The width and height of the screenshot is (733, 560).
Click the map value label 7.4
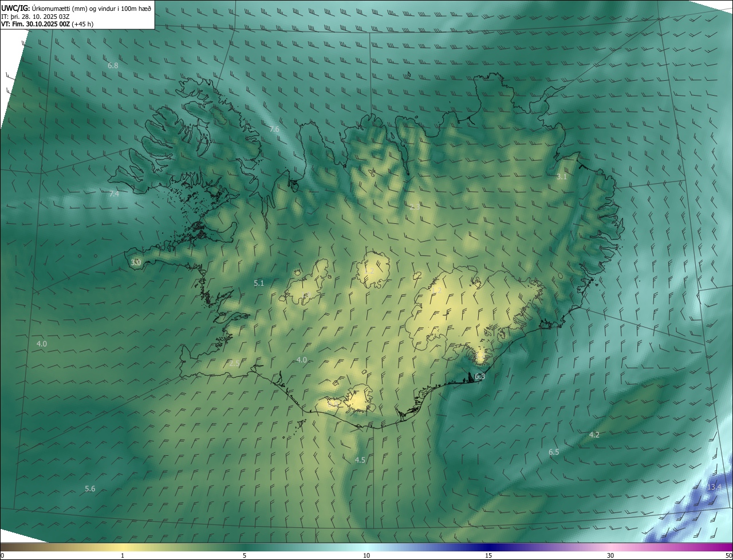[x=114, y=194]
